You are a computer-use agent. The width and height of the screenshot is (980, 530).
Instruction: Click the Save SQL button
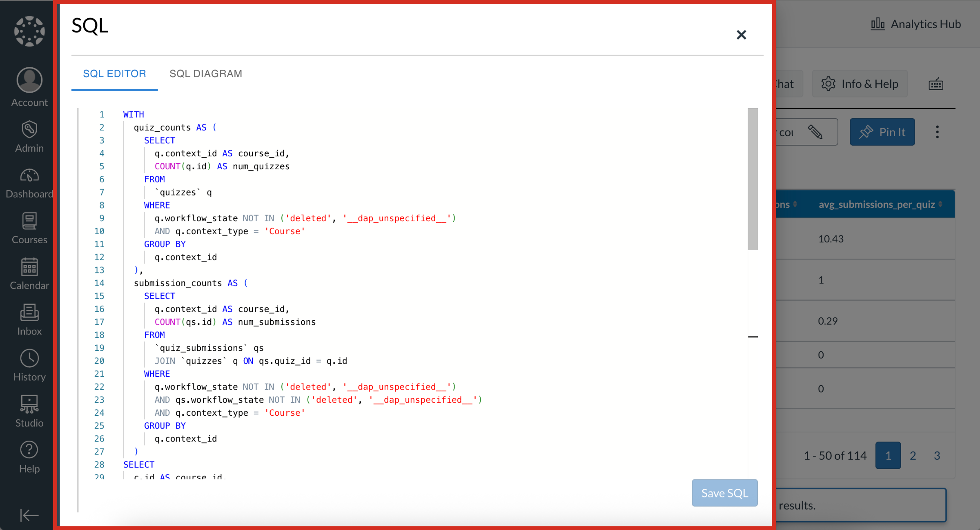[724, 493]
